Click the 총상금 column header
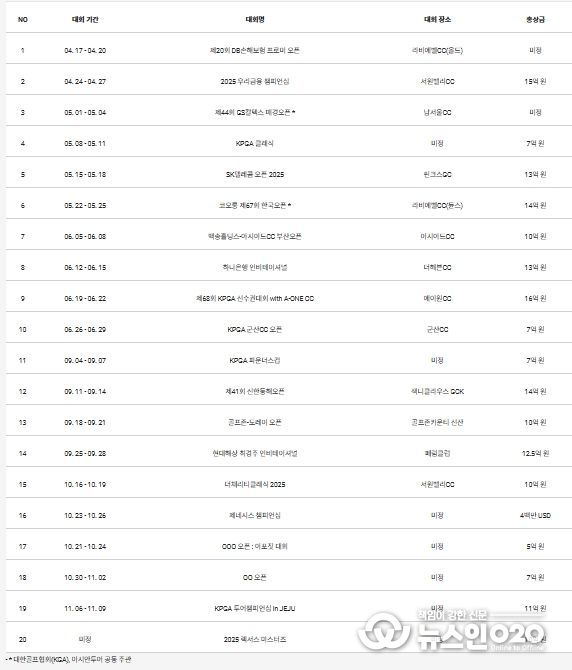 point(535,20)
